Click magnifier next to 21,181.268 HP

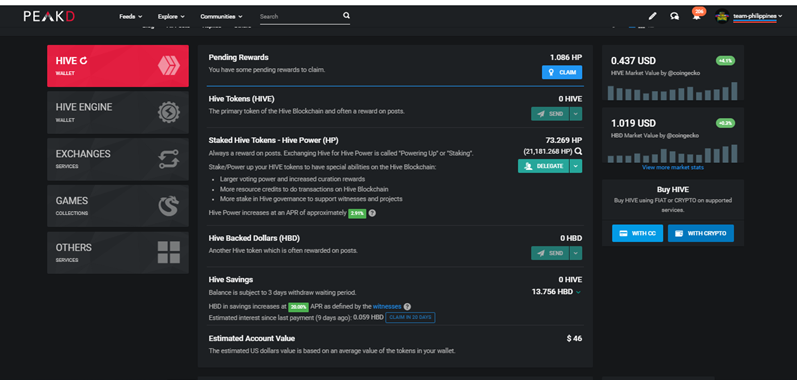pyautogui.click(x=578, y=151)
